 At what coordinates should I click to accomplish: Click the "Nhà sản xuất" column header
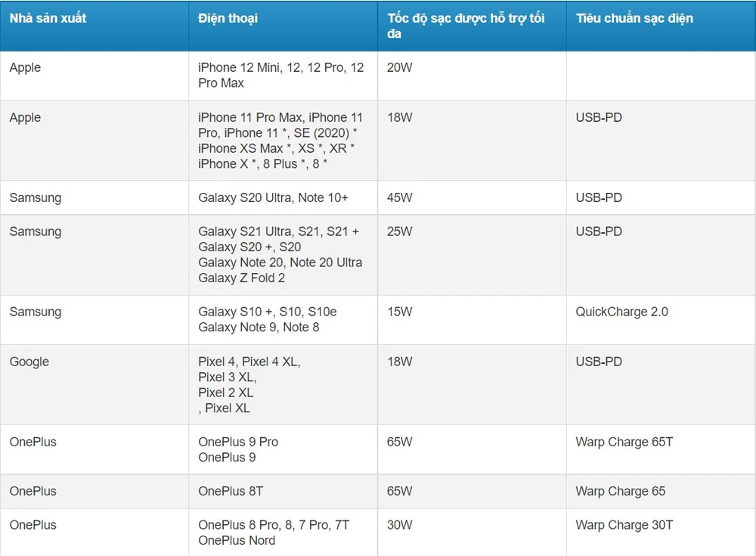[x=48, y=18]
